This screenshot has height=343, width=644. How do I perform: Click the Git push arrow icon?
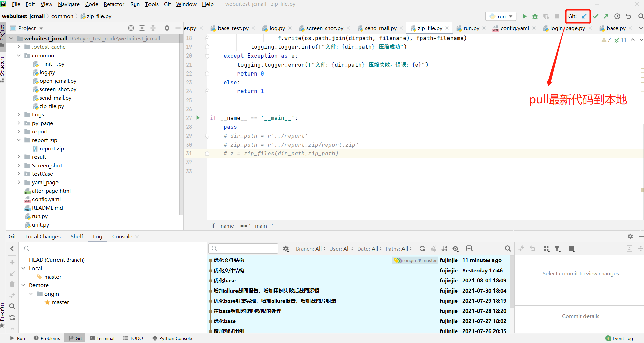tap(606, 16)
